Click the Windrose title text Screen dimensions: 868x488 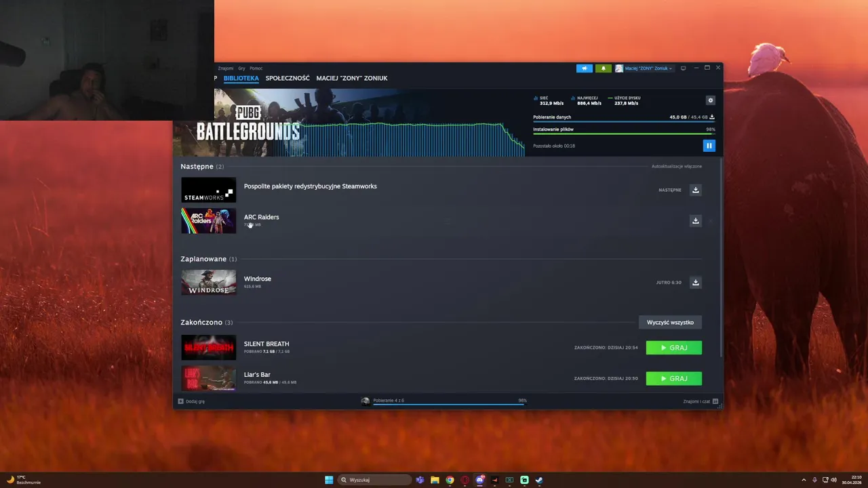click(258, 279)
